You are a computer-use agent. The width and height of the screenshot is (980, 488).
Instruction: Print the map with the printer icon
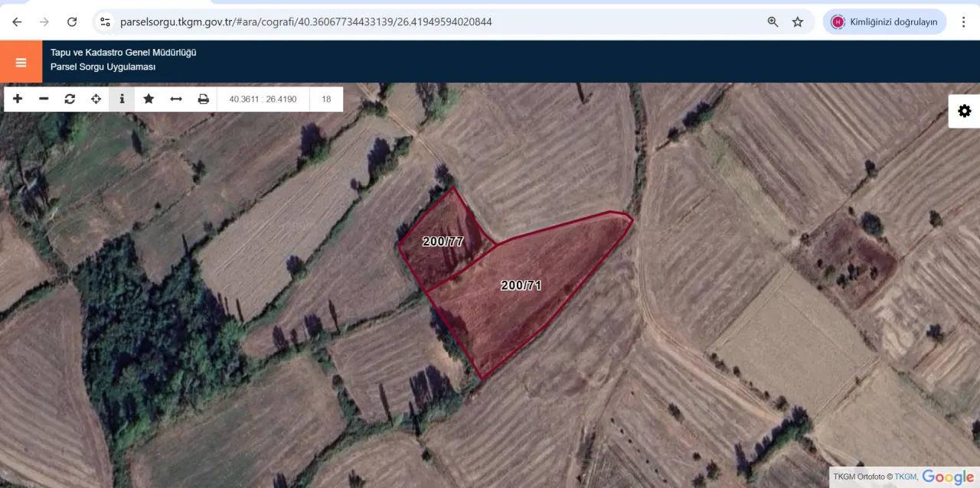[203, 99]
